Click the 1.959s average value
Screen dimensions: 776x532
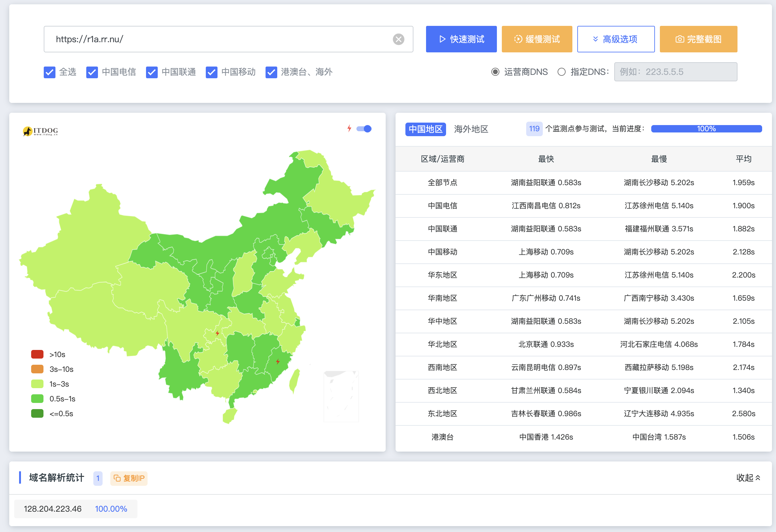click(x=744, y=183)
